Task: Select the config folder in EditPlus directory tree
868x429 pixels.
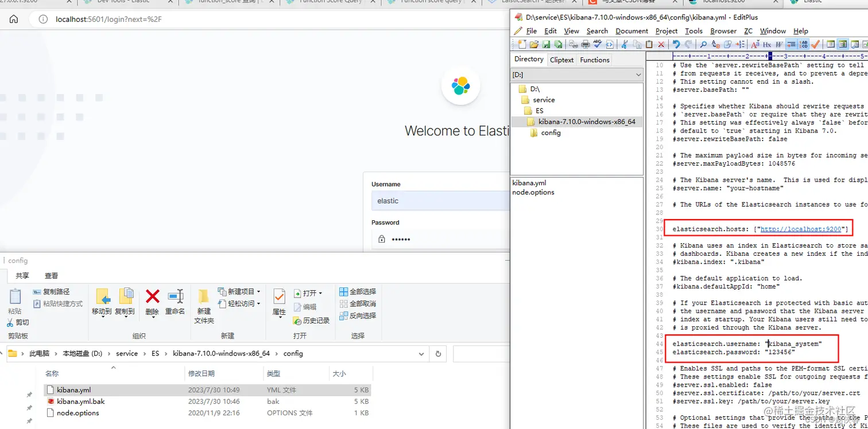Action: click(x=551, y=132)
